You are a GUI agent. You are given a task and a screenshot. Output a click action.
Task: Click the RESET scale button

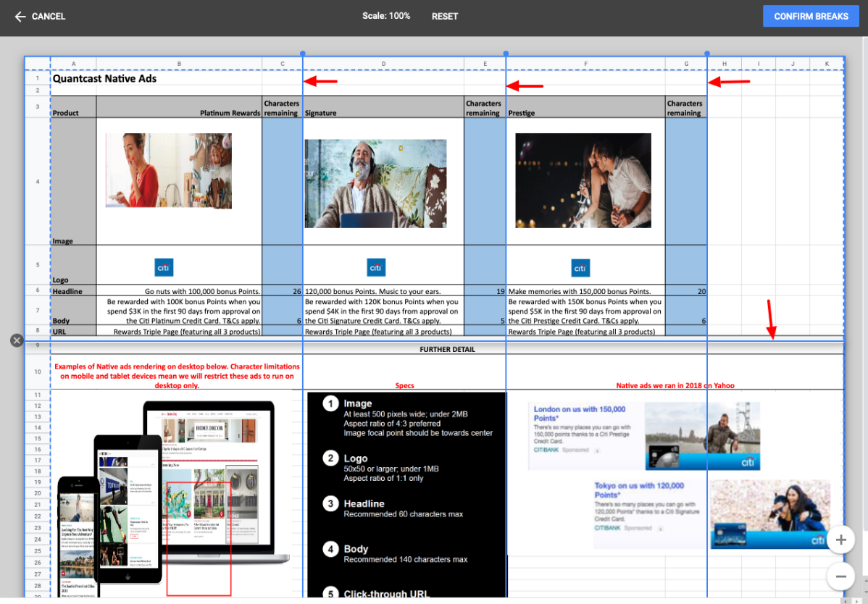pyautogui.click(x=445, y=17)
